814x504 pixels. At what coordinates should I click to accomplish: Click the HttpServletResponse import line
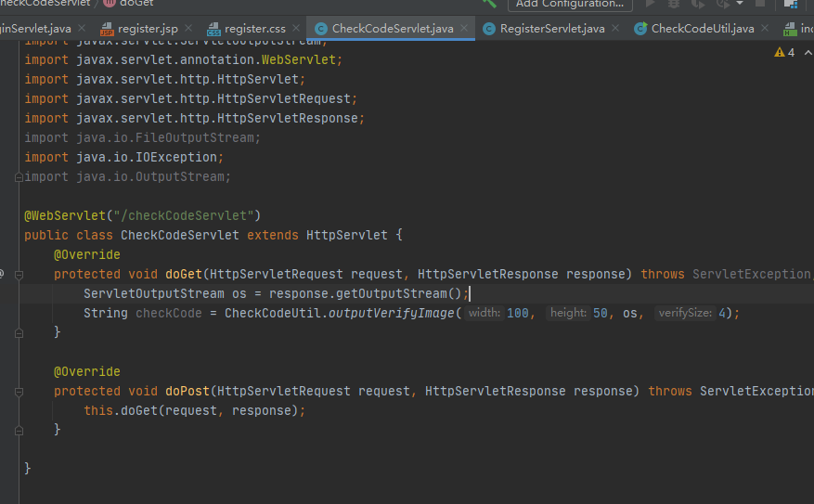(x=195, y=118)
